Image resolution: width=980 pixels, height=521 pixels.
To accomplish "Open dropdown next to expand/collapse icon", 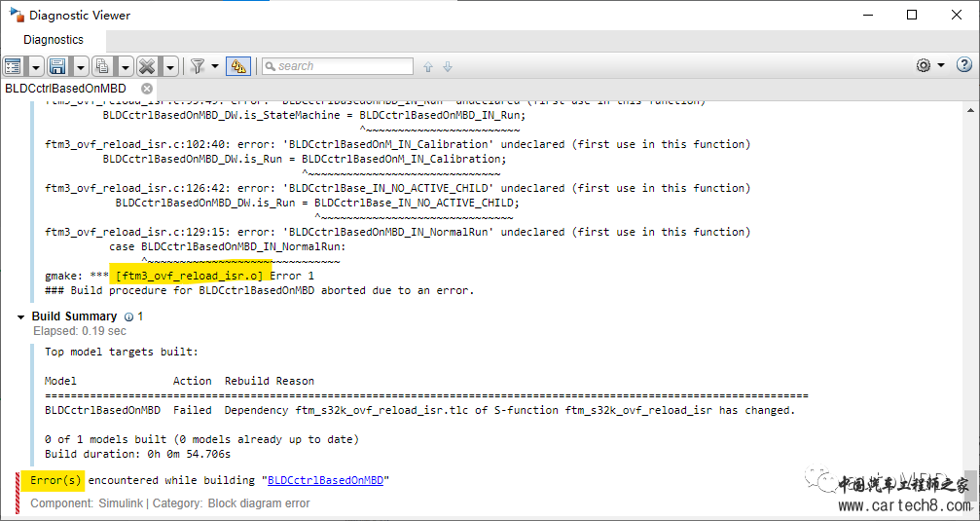I will coord(36,65).
